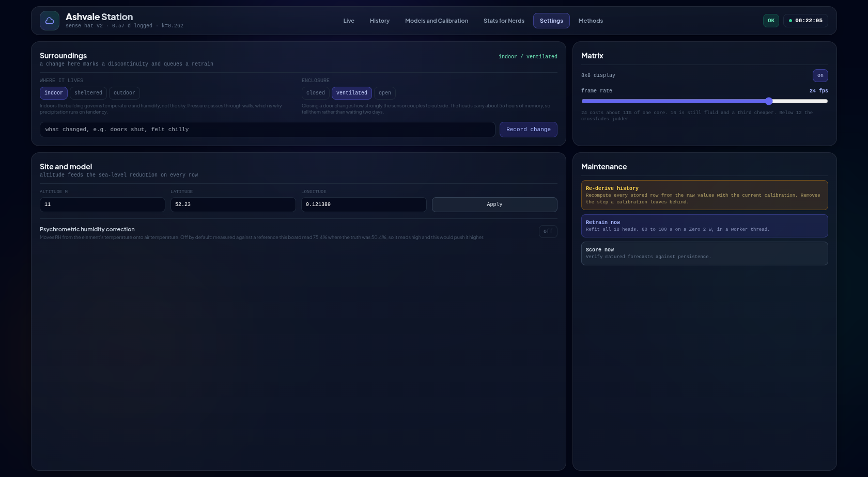The height and width of the screenshot is (477, 868).
Task: Choose ventilated enclosure option
Action: [x=352, y=93]
